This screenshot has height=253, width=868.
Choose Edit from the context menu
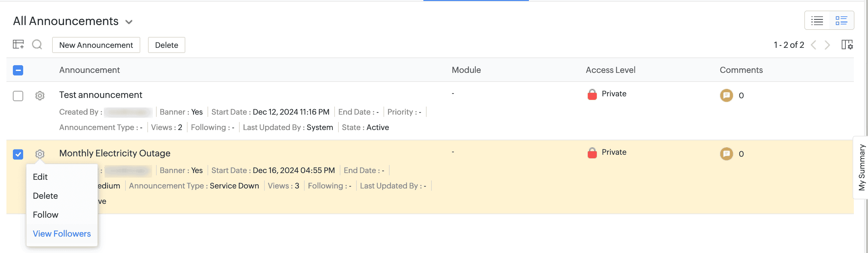40,177
